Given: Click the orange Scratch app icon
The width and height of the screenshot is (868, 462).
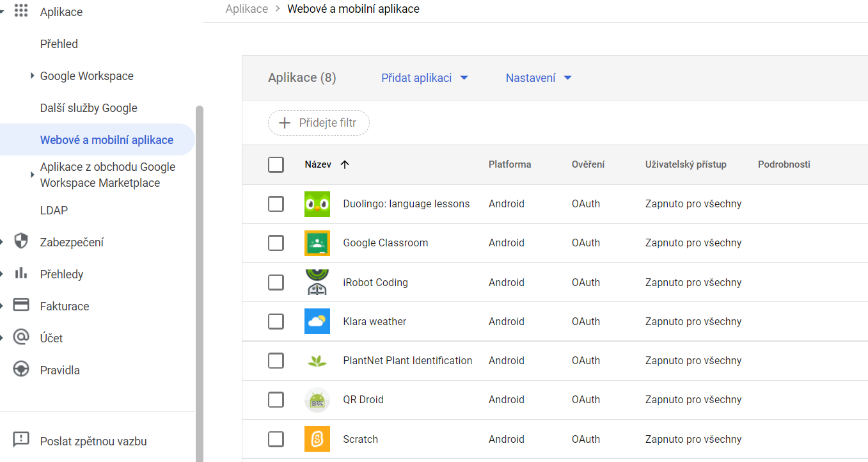Looking at the screenshot, I should tap(317, 439).
